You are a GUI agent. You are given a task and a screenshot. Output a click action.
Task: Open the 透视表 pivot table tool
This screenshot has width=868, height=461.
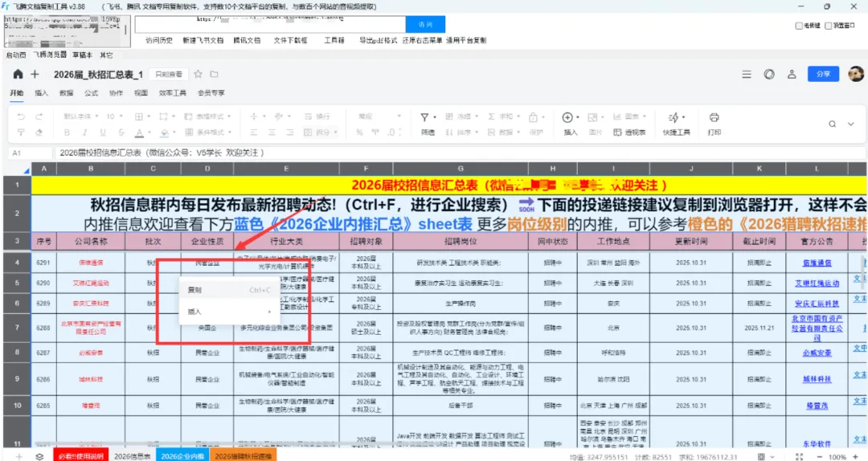coord(630,133)
